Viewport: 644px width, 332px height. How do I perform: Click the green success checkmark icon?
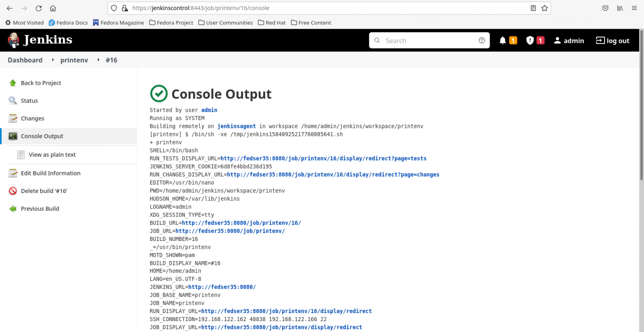point(158,93)
